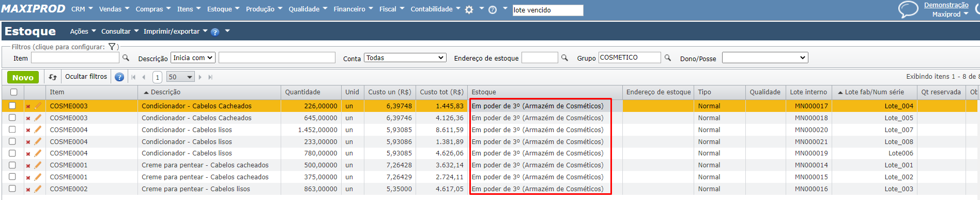Image resolution: width=980 pixels, height=200 pixels.
Task: Expand the Consultar menu
Action: [x=120, y=32]
